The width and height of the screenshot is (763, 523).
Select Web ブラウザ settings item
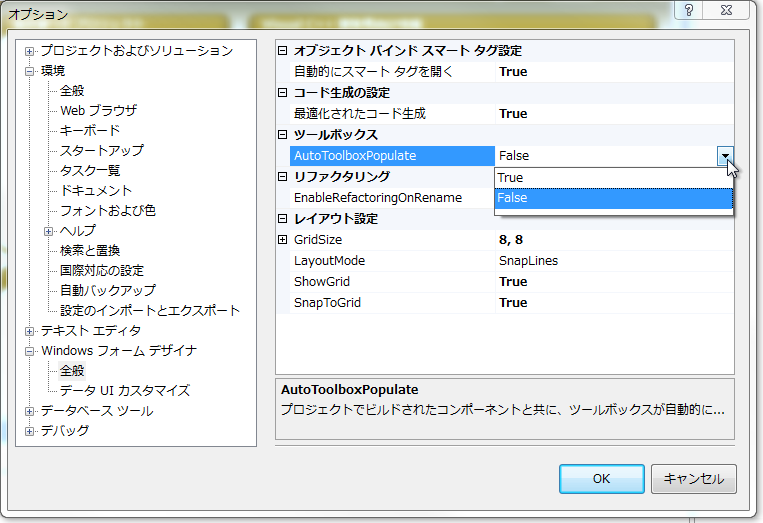98,111
